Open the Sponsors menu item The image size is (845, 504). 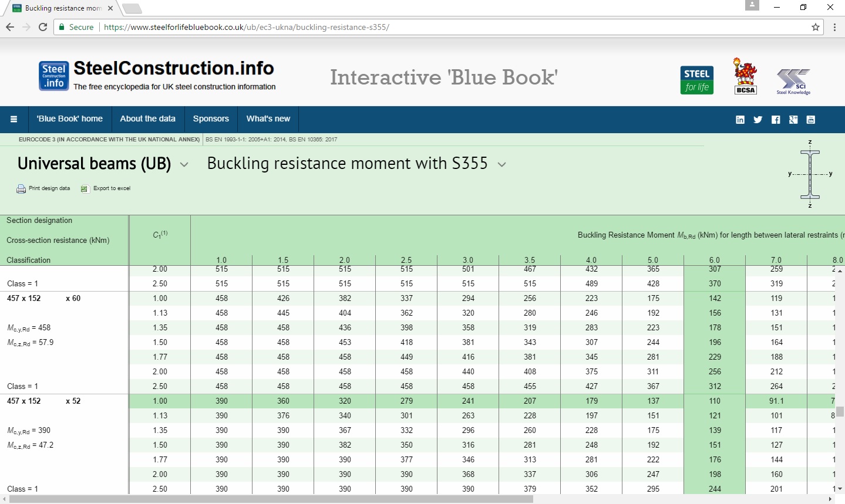(x=211, y=119)
